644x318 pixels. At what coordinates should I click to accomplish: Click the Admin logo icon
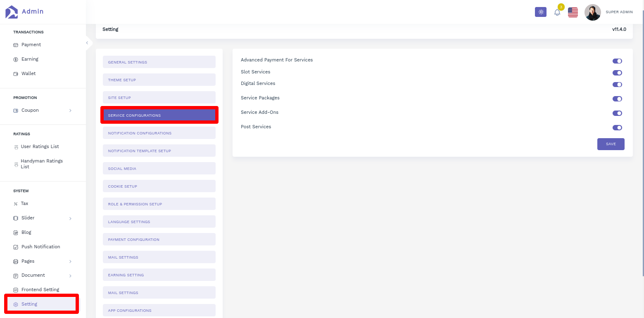pos(12,12)
